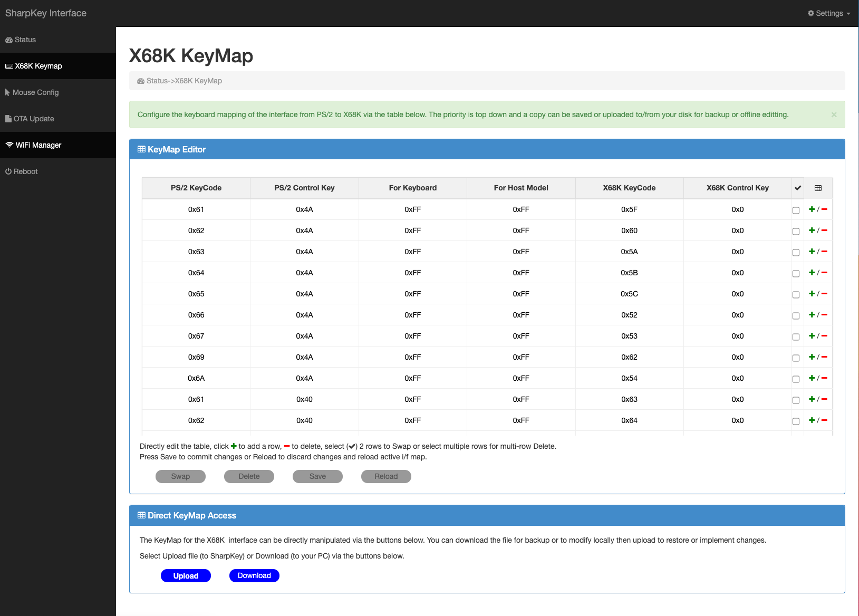This screenshot has width=859, height=616.
Task: Click the X68K KeyCode cell 0x5C
Action: pyautogui.click(x=629, y=294)
